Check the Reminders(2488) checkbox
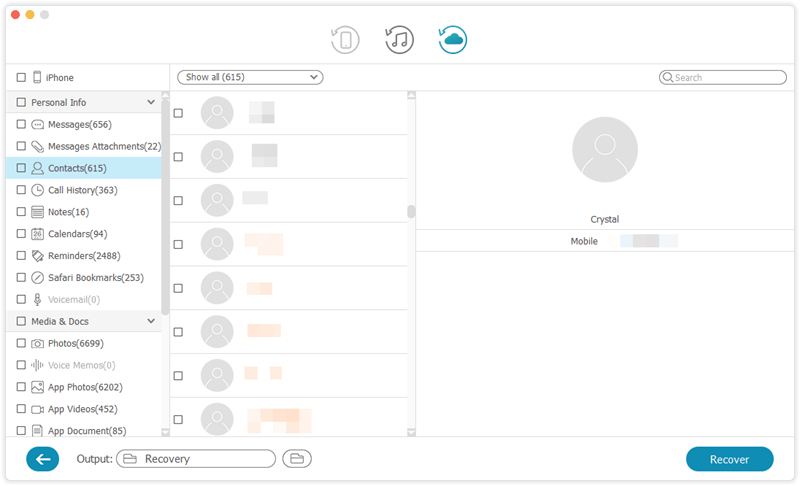The width and height of the screenshot is (800, 486). click(21, 255)
